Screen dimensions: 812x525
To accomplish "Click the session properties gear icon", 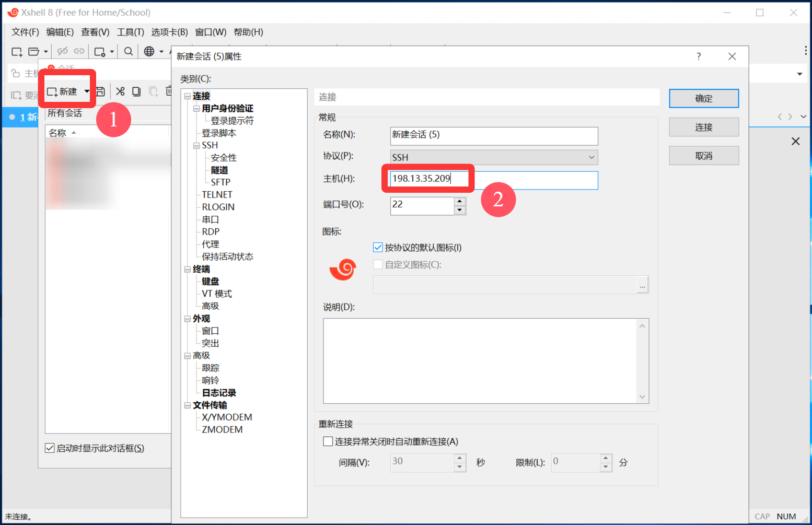I will pyautogui.click(x=100, y=51).
